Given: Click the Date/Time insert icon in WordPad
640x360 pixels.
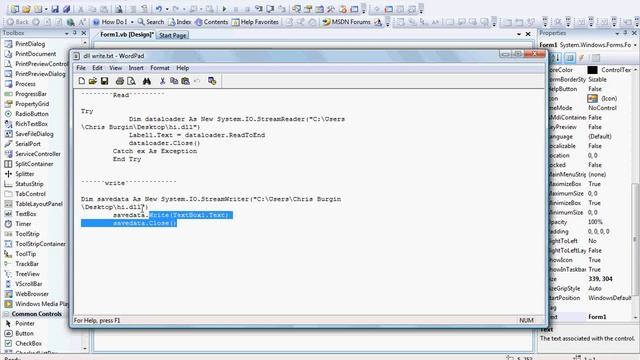Looking at the screenshot, I should [212, 81].
